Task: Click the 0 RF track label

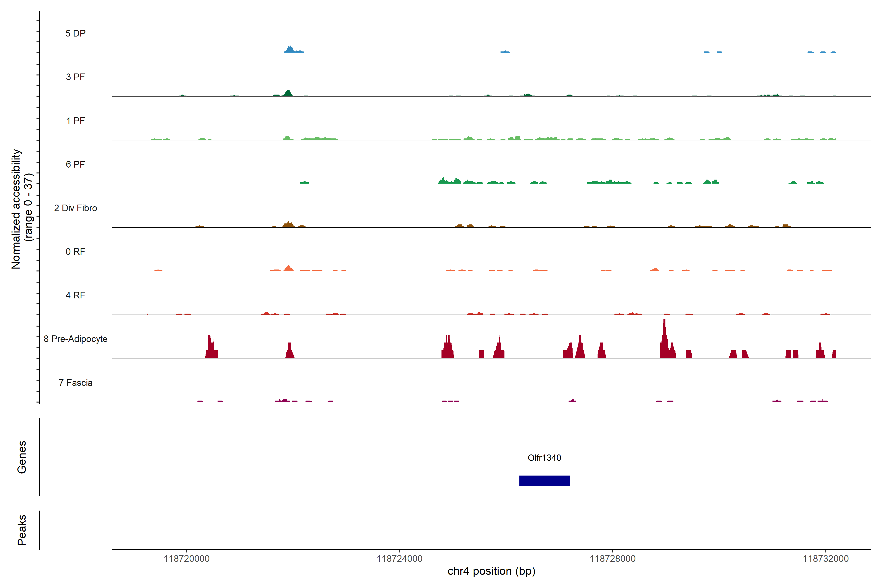Action: pos(75,252)
